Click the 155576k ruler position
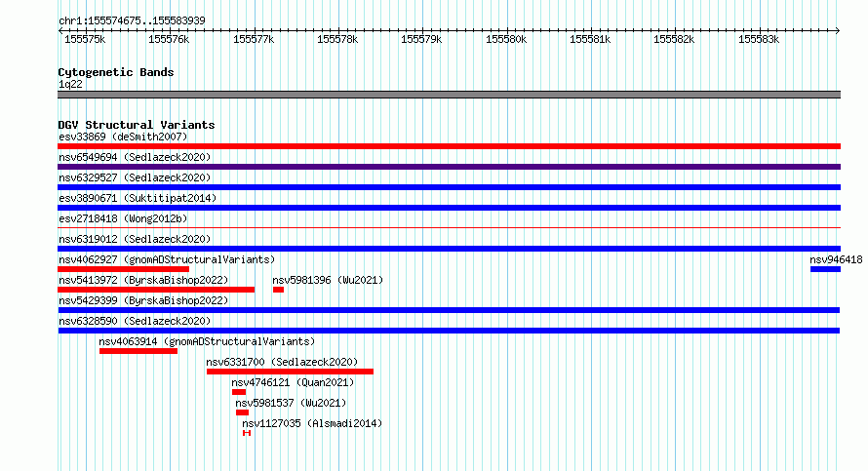 [169, 39]
